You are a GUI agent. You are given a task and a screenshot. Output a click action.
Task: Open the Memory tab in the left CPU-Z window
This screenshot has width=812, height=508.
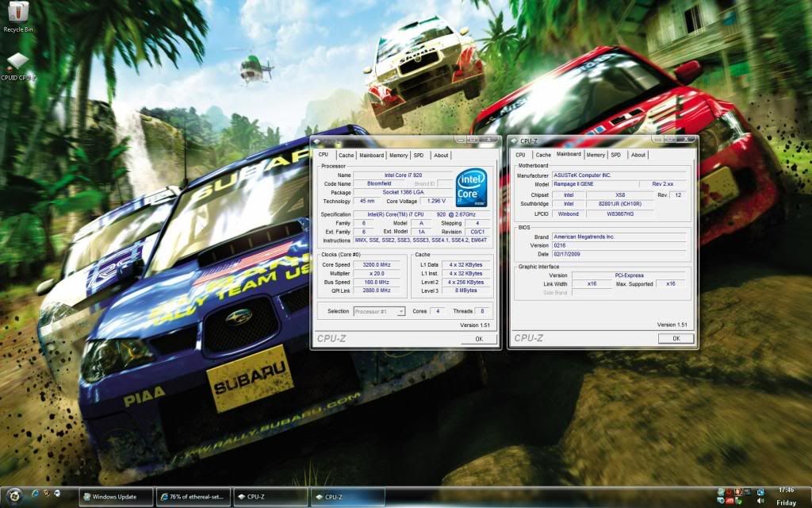pos(398,155)
